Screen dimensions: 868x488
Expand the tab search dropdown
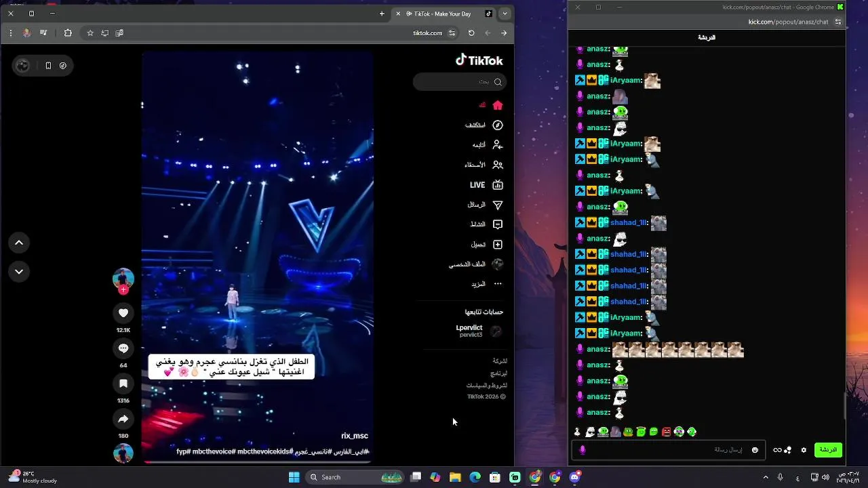[x=505, y=14]
